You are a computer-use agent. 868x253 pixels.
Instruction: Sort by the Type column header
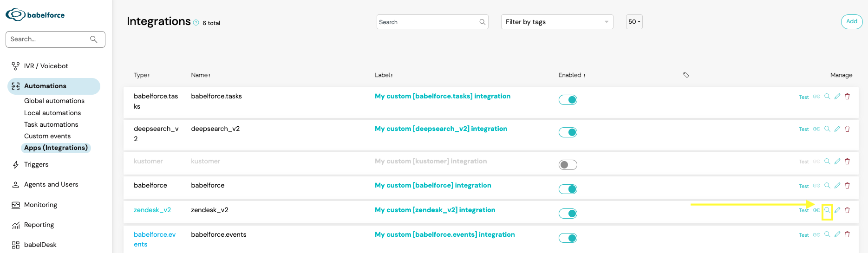pyautogui.click(x=142, y=75)
